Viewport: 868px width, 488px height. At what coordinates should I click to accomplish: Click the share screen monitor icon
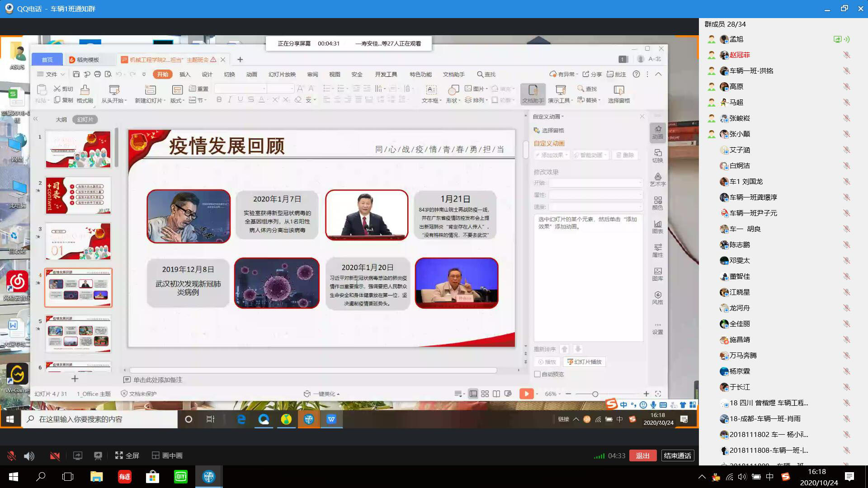pos(78,456)
